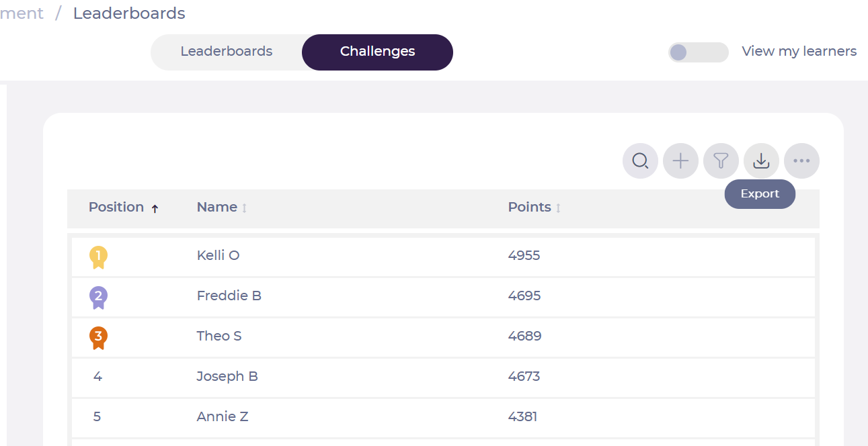Click Annie Z's row in the table
Viewport: 868px width, 446px height.
coord(443,417)
